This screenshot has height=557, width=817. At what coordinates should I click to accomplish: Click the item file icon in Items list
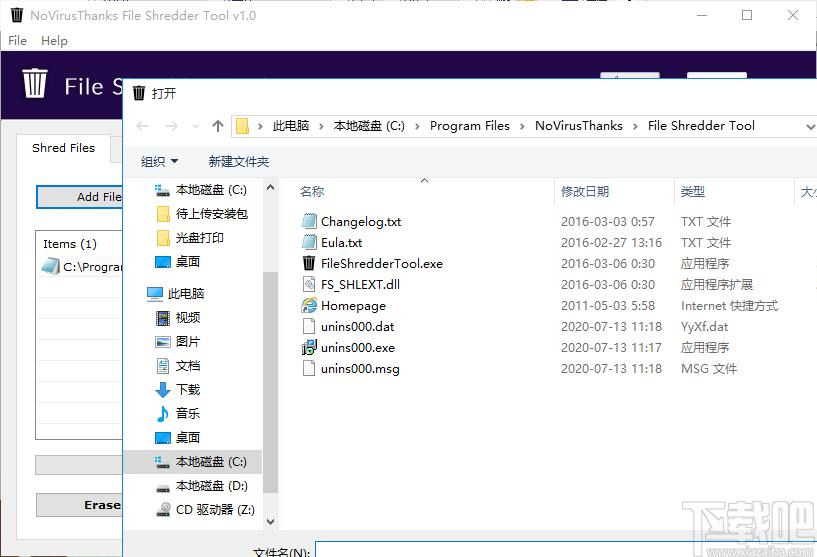(50, 266)
